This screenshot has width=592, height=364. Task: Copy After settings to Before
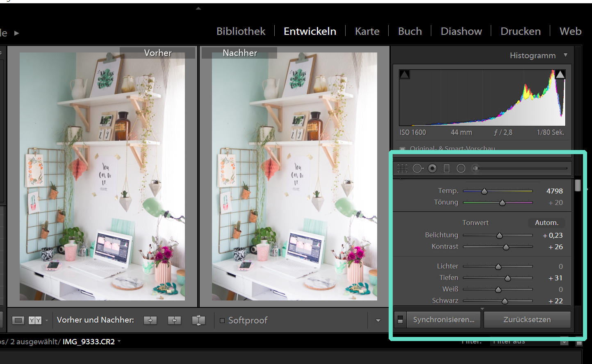click(x=174, y=321)
